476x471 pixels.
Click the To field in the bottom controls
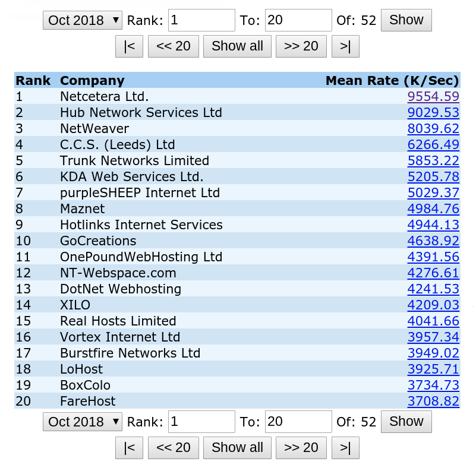tap(298, 421)
